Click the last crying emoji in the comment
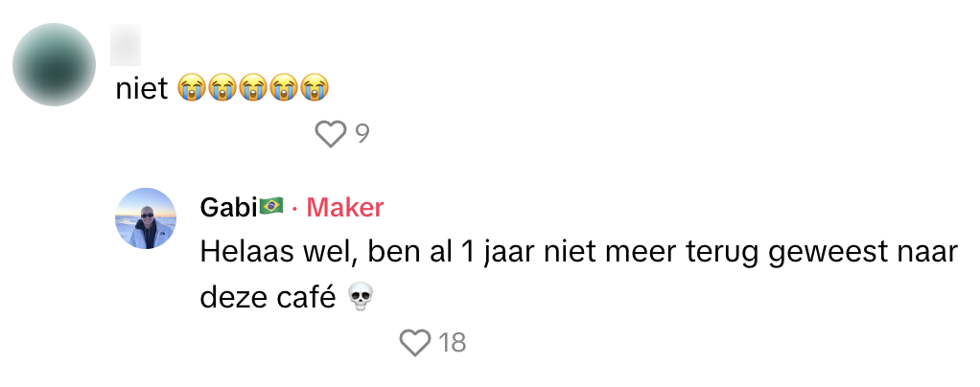The image size is (980, 387). tap(315, 88)
